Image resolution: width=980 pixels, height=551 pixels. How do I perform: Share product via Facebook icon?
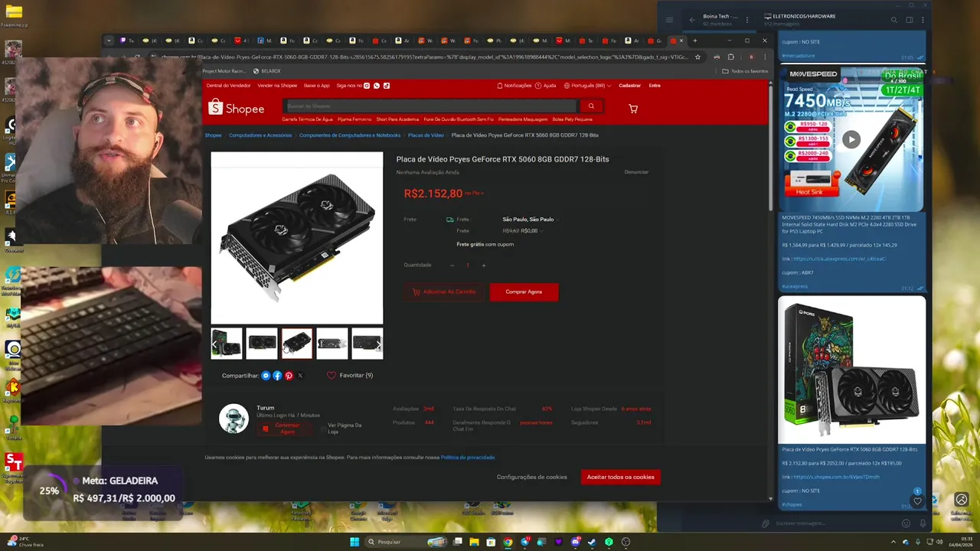[277, 376]
